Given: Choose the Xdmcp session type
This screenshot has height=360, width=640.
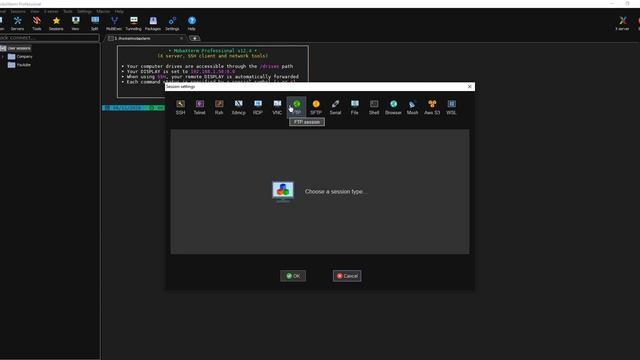Looking at the screenshot, I should pyautogui.click(x=238, y=107).
